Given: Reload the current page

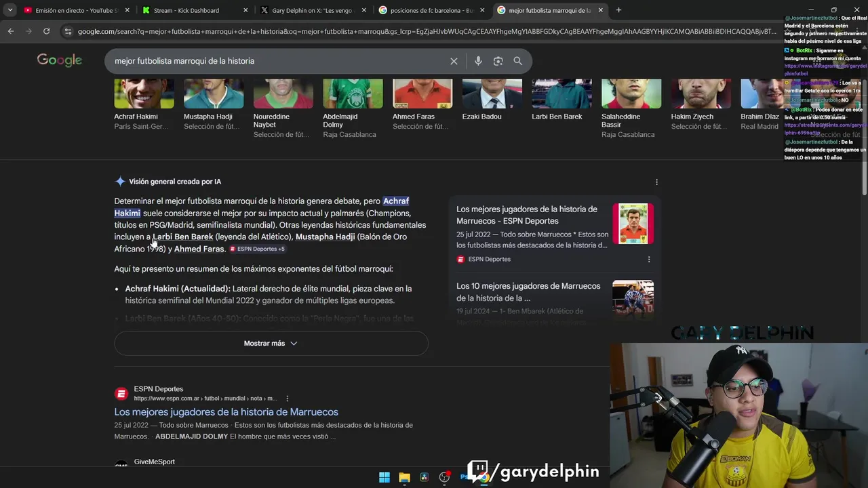Looking at the screenshot, I should [x=46, y=31].
